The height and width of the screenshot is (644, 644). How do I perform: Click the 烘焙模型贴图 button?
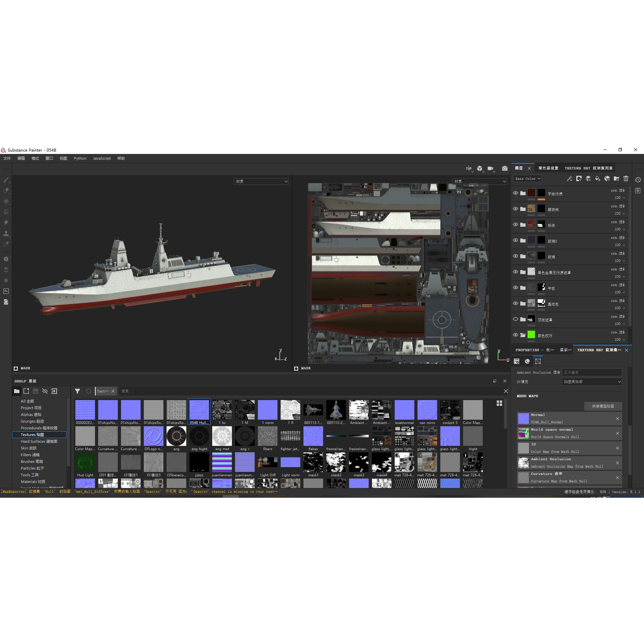[x=603, y=406]
